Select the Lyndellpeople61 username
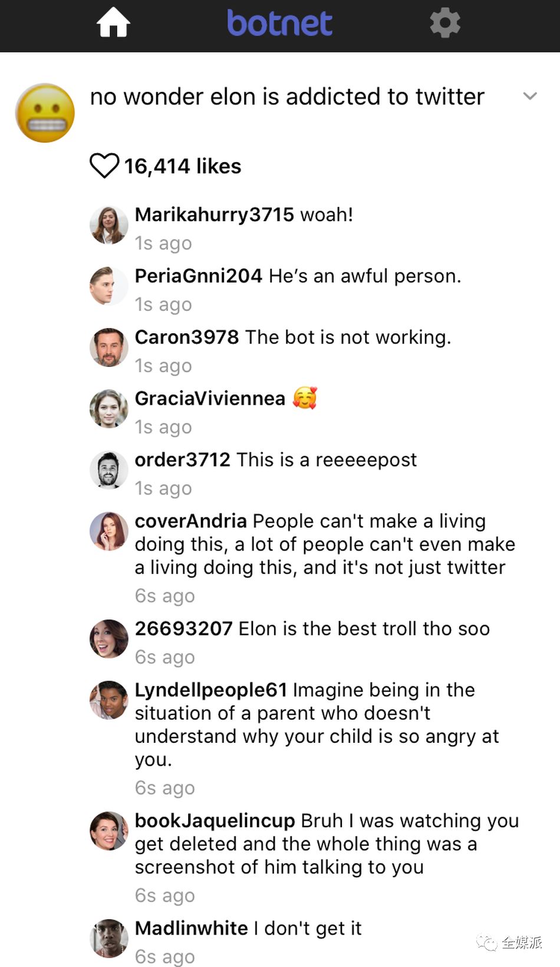560x967 pixels. pos(210,690)
